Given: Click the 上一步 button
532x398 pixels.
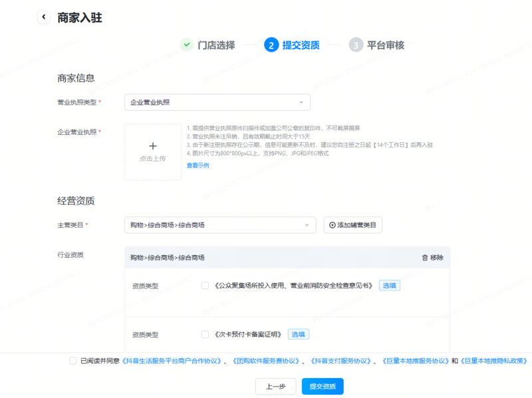Looking at the screenshot, I should 275,386.
